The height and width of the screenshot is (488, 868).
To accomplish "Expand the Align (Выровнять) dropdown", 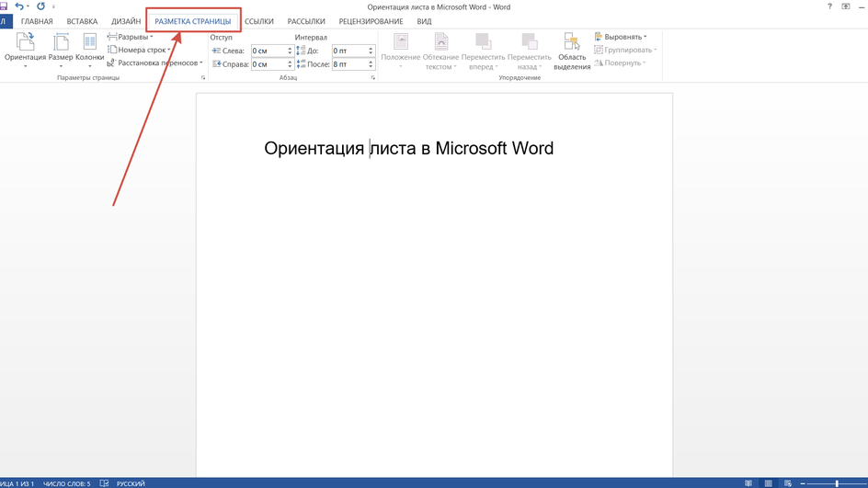I will (x=621, y=37).
